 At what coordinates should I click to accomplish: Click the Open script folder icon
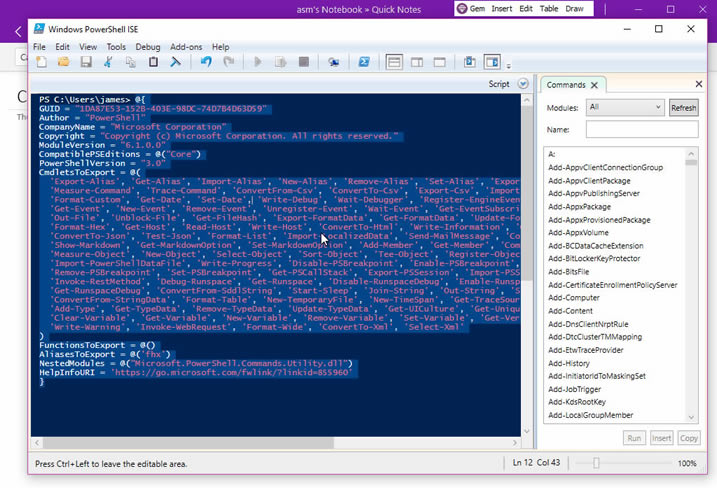pos(64,62)
